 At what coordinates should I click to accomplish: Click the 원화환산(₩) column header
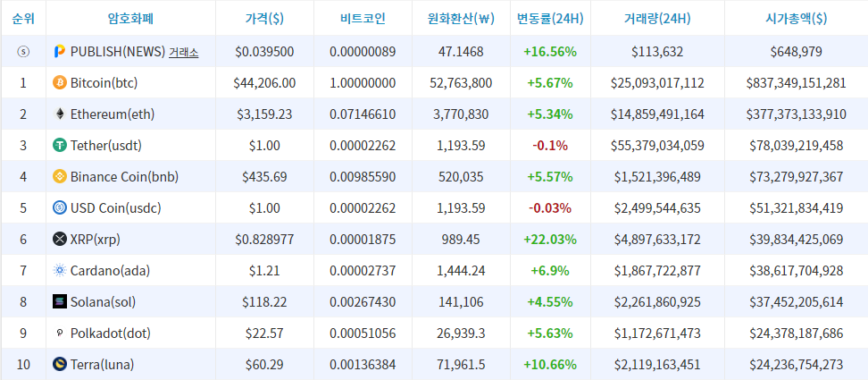[x=461, y=18]
